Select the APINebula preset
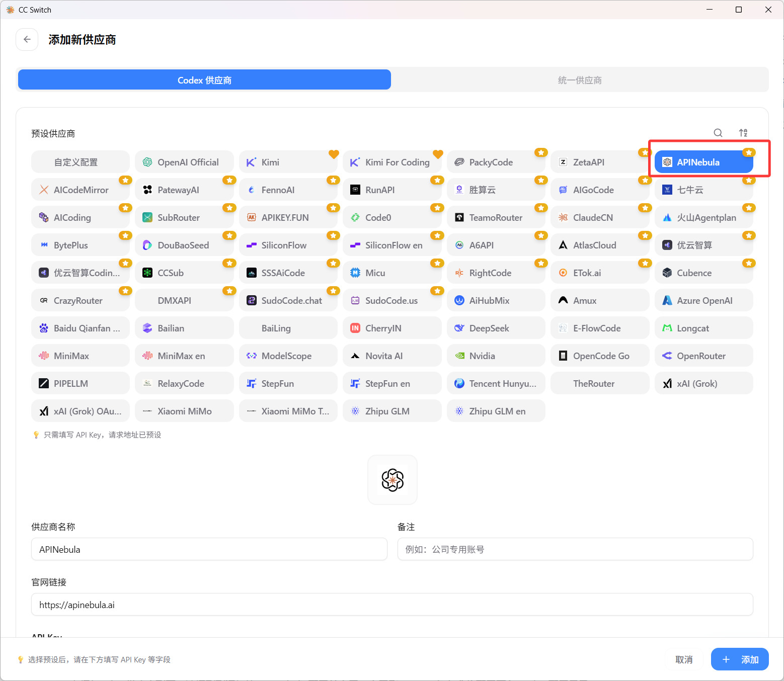 (704, 162)
